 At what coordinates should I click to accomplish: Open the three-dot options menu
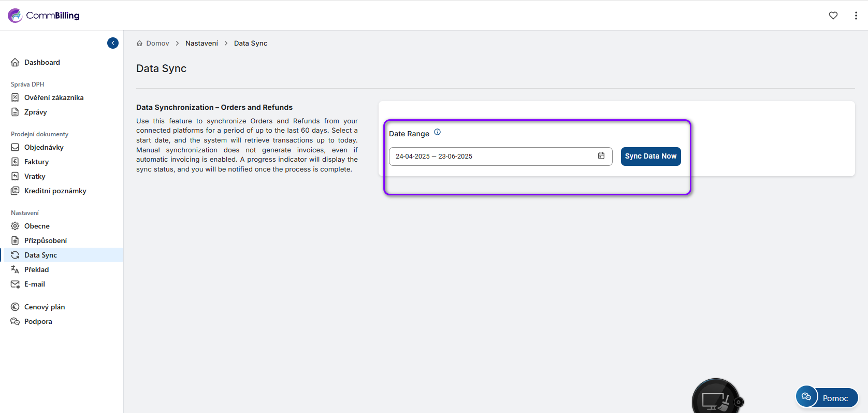tap(856, 16)
